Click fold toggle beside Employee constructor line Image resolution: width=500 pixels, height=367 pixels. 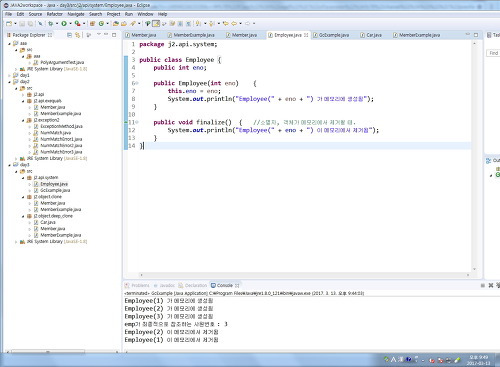tap(137, 83)
